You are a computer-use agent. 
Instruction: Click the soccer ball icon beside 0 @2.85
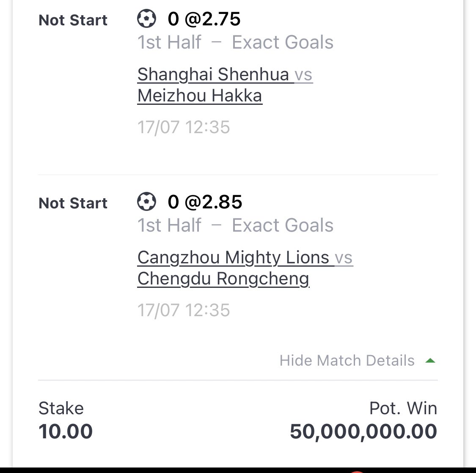[x=147, y=201]
